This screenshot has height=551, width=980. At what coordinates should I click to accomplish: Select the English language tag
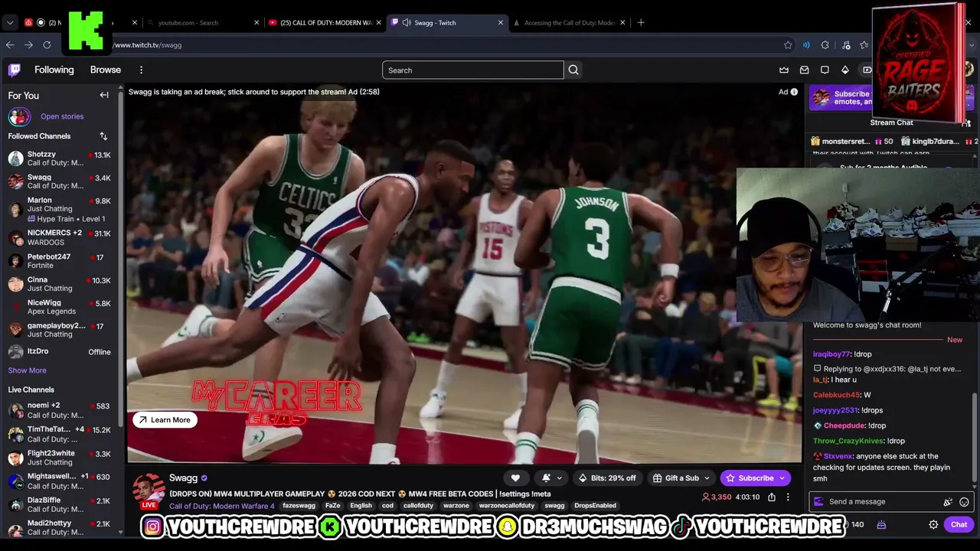pyautogui.click(x=361, y=506)
